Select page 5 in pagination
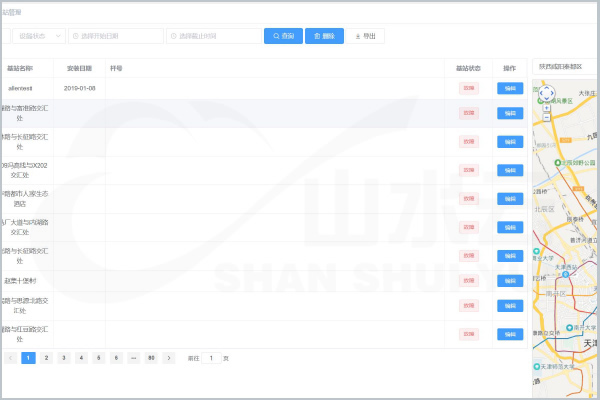 [x=98, y=357]
